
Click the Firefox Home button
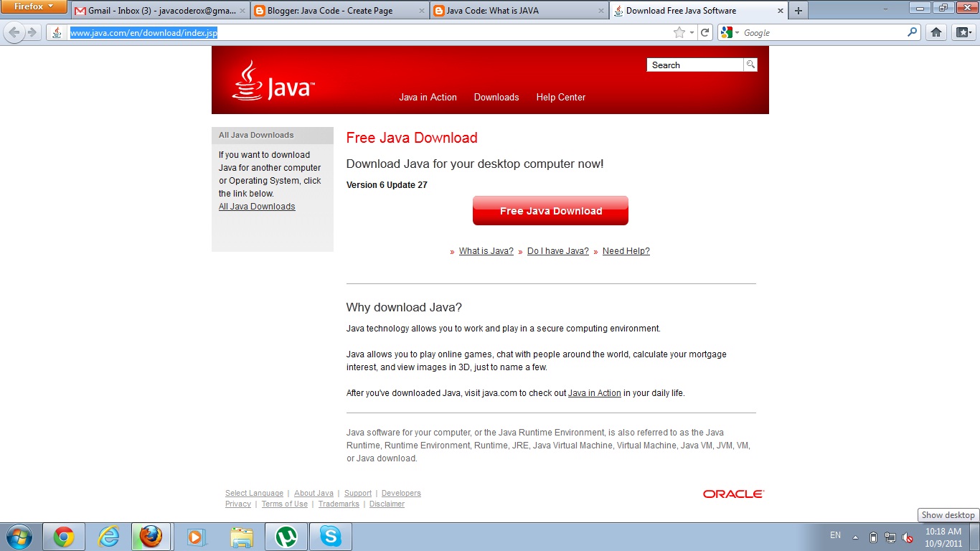coord(936,32)
